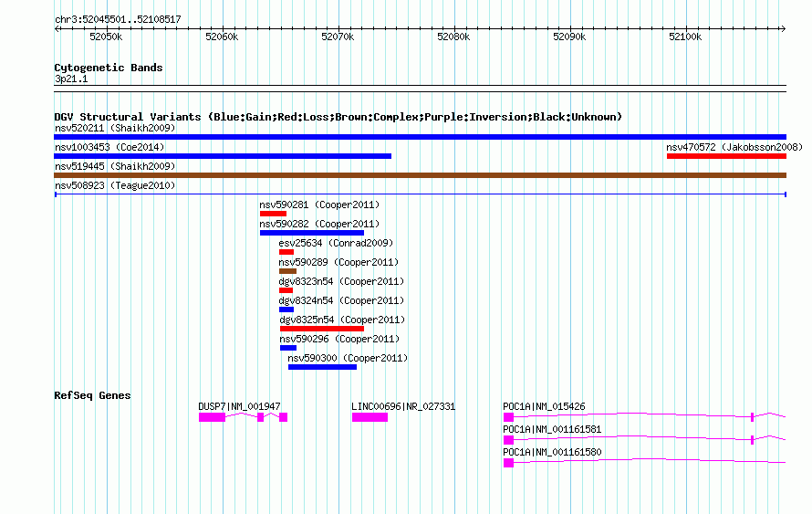Click nsv590296 (Cooper2011) label
This screenshot has height=514, width=812.
pyautogui.click(x=339, y=339)
